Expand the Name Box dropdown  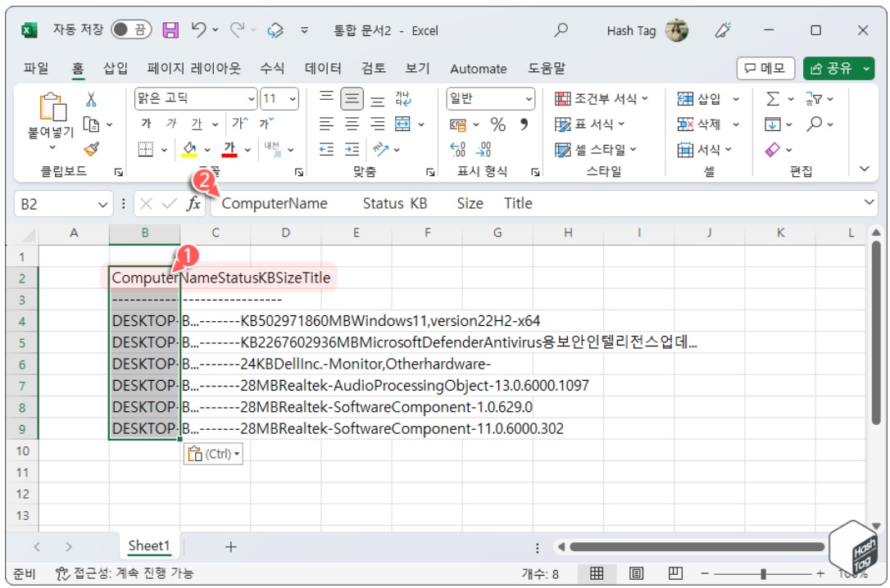pos(102,204)
